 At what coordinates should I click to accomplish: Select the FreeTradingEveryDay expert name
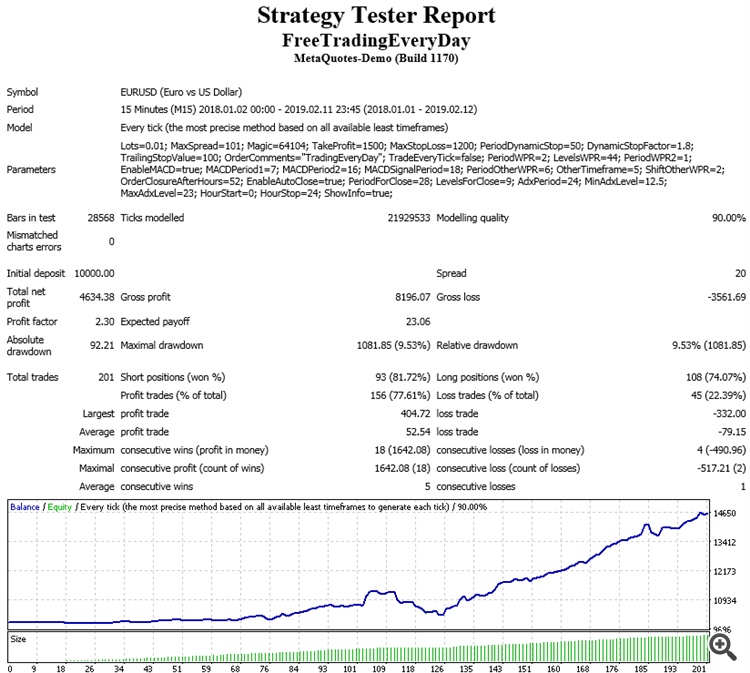click(376, 41)
